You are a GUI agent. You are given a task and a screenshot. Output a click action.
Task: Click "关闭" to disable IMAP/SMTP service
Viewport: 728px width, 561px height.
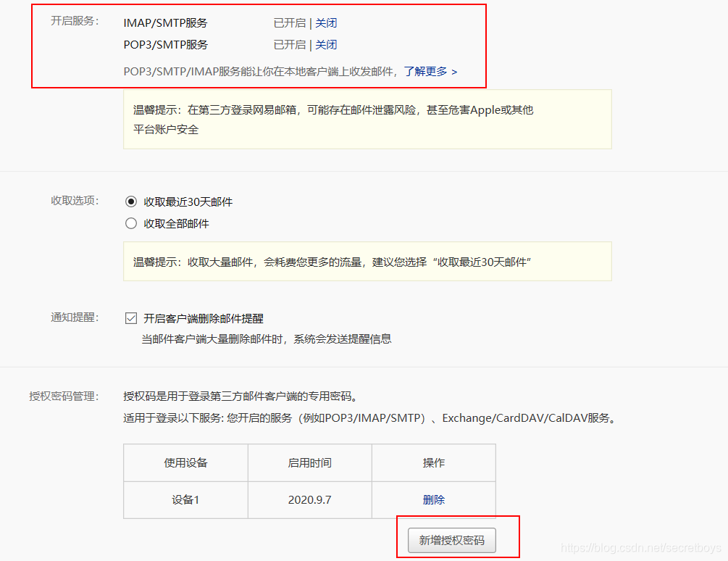coord(326,22)
